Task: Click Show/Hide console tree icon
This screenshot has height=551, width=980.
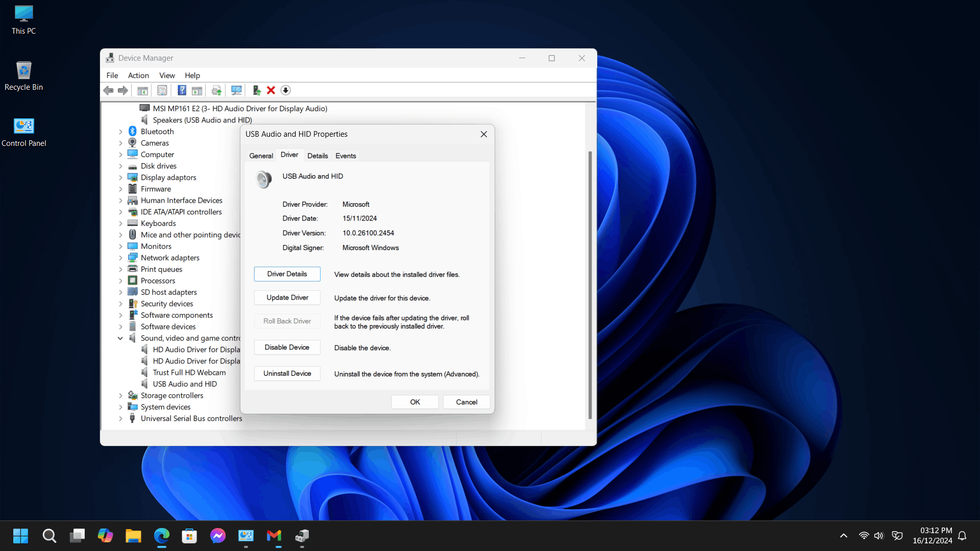Action: click(x=142, y=90)
